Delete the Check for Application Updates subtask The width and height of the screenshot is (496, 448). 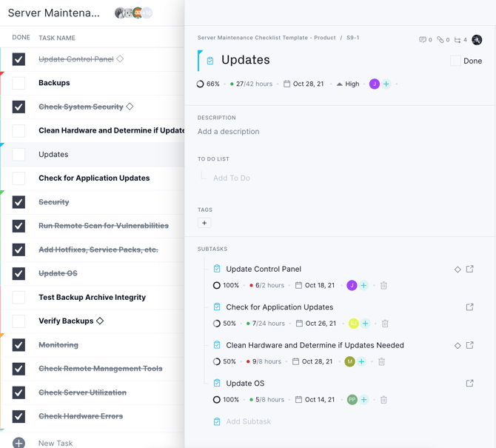385,324
